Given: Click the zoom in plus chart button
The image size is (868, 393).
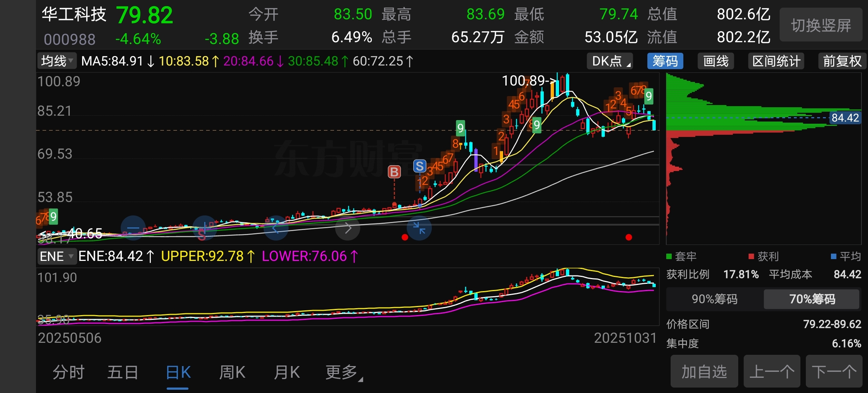Looking at the screenshot, I should [205, 228].
